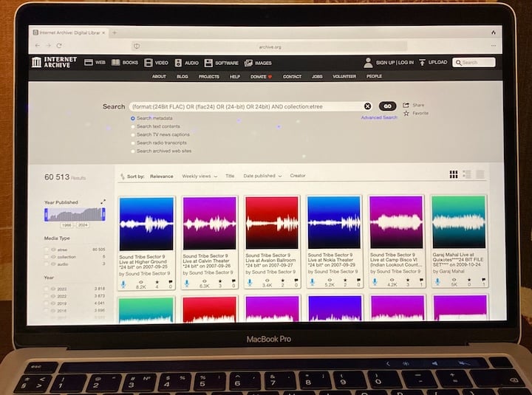Viewport: 532px width, 395px height.
Task: Click microphone icon on Higher Ground item
Action: click(x=123, y=284)
